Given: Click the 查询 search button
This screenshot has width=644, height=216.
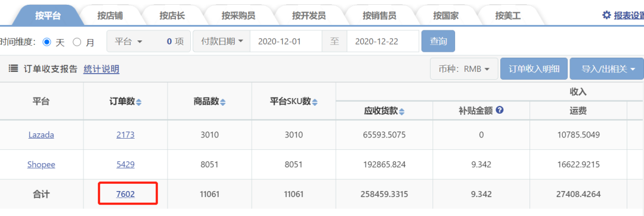Looking at the screenshot, I should pyautogui.click(x=438, y=42).
